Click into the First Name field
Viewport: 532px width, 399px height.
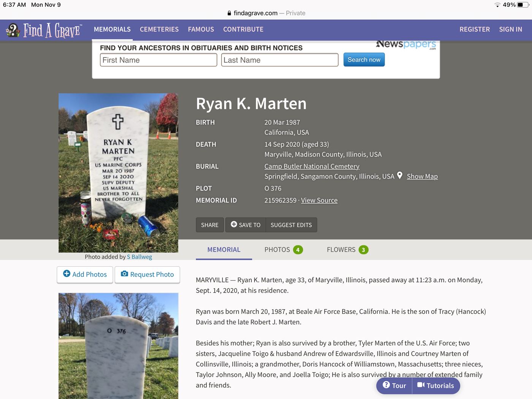pyautogui.click(x=158, y=60)
